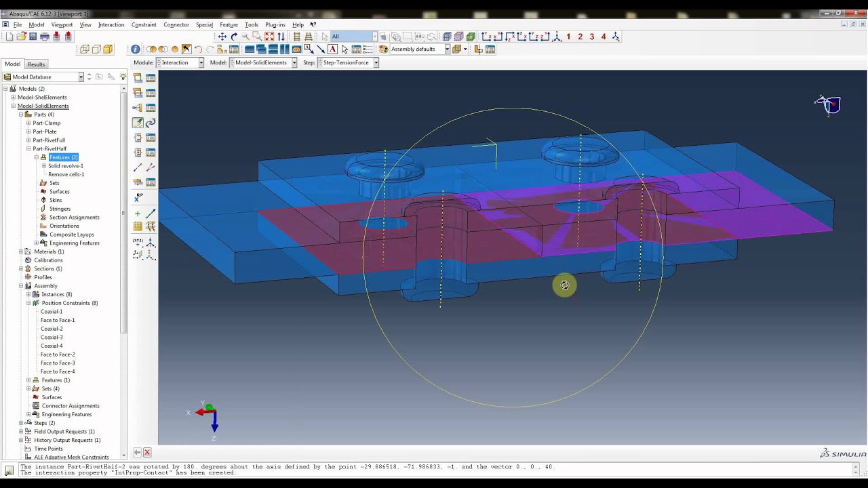This screenshot has width=868, height=488.
Task: Click the Create Constraint tool
Action: (138, 108)
